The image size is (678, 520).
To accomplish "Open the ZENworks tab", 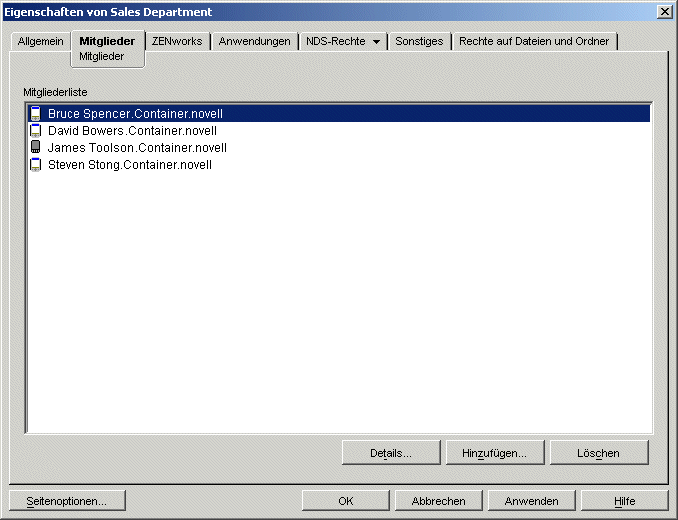I will 177,41.
